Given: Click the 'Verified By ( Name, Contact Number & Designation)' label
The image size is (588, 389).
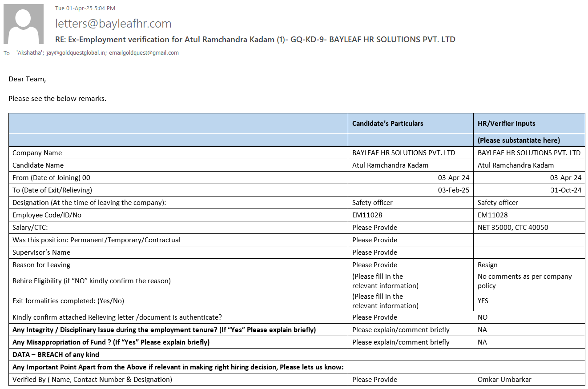Looking at the screenshot, I should click(92, 380).
